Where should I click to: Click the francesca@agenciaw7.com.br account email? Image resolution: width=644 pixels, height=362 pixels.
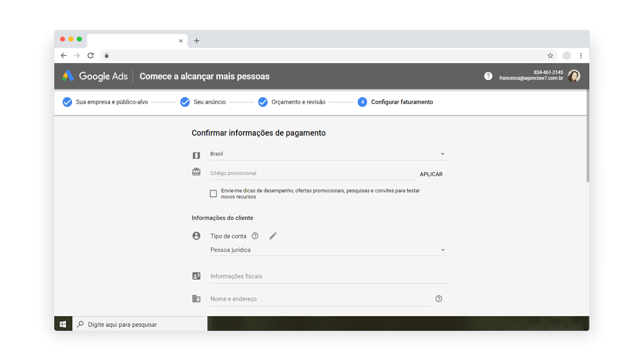(x=531, y=78)
